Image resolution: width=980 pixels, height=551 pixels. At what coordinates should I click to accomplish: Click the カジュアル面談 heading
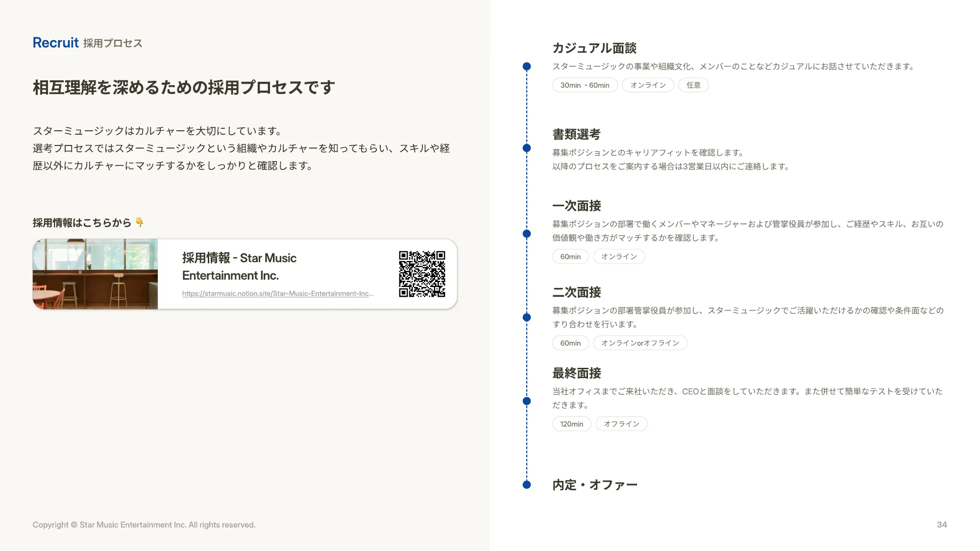(x=594, y=48)
